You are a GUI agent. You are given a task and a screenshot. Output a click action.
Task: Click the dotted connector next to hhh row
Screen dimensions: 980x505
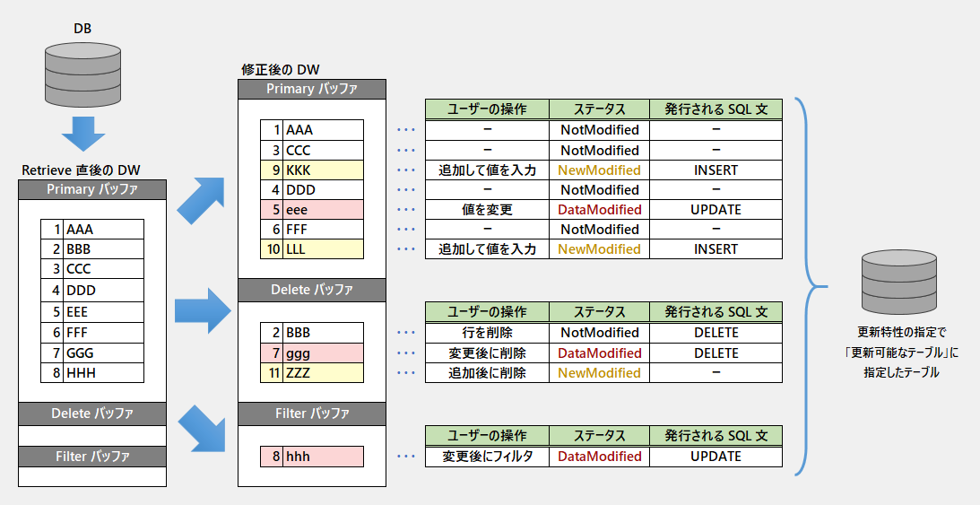tap(406, 457)
